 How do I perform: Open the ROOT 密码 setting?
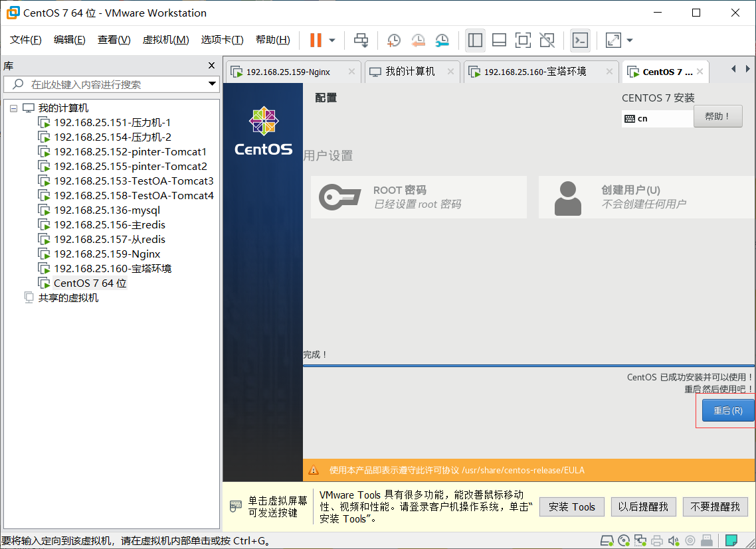(419, 197)
